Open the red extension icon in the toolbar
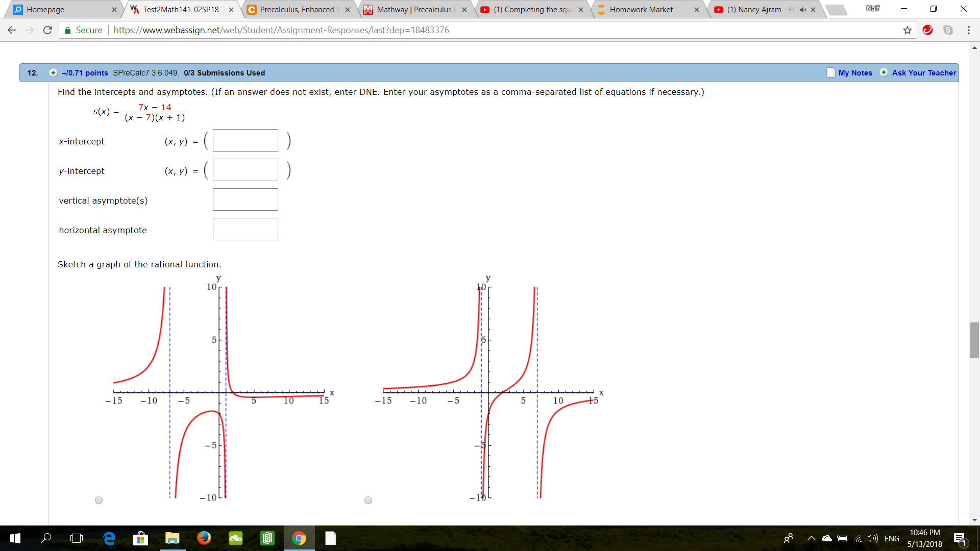This screenshot has height=551, width=980. tap(928, 30)
